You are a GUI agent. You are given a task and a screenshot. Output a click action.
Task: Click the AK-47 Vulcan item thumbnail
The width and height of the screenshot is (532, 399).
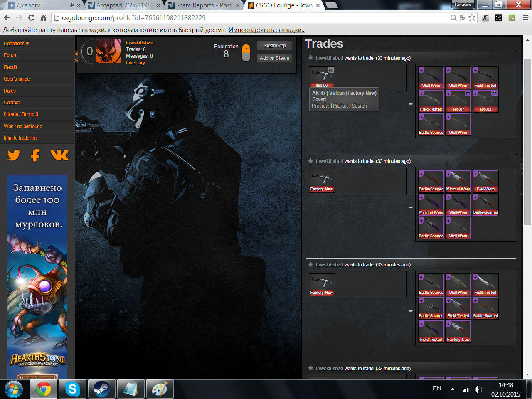(x=322, y=77)
